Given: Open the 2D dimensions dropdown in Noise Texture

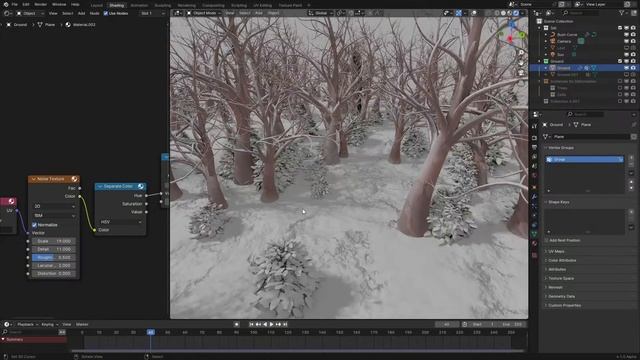Looking at the screenshot, I should point(54,207).
